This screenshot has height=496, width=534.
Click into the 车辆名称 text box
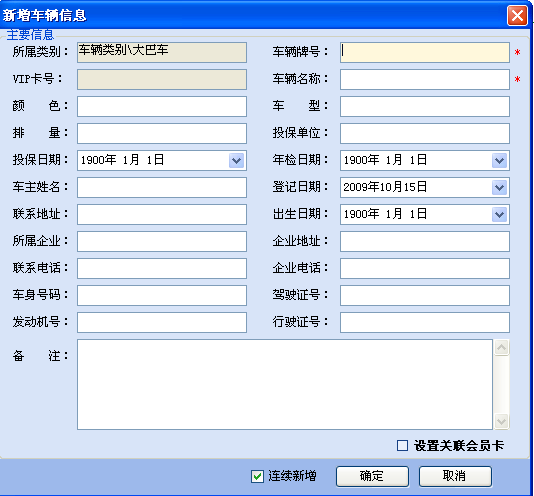425,79
